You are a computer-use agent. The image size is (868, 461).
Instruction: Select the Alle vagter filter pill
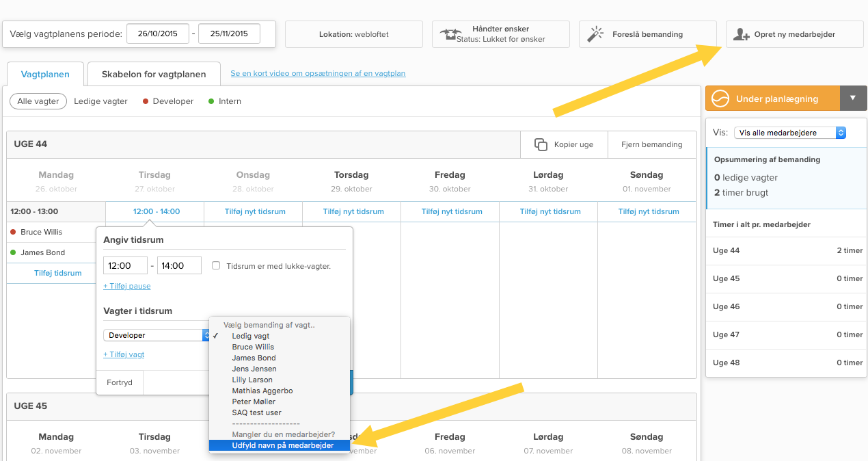(x=38, y=101)
